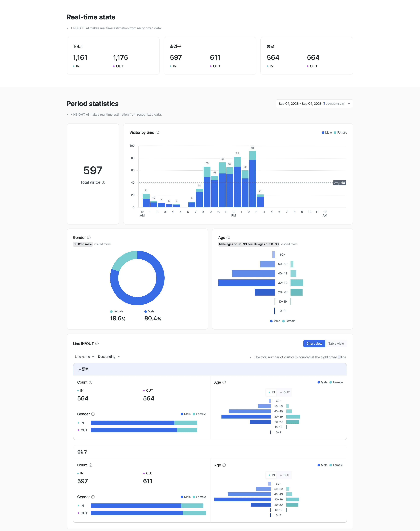This screenshot has height=531, width=420.
Task: Click Total card in Real-time stats
Action: tap(113, 56)
